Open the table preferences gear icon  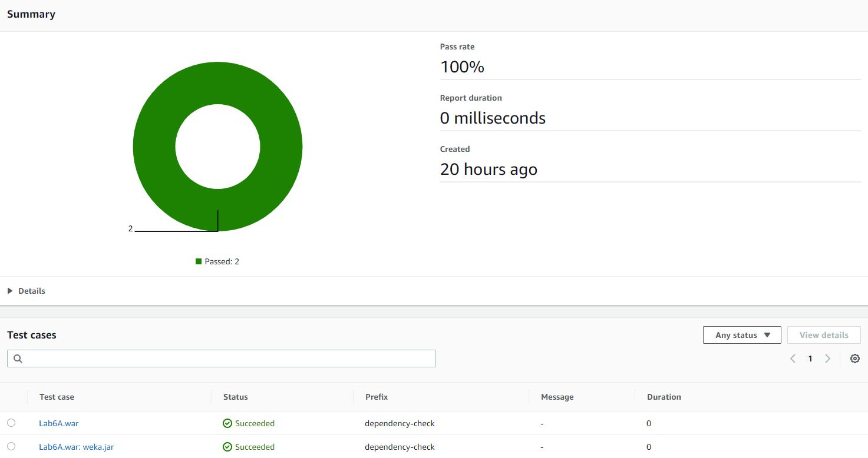tap(854, 359)
